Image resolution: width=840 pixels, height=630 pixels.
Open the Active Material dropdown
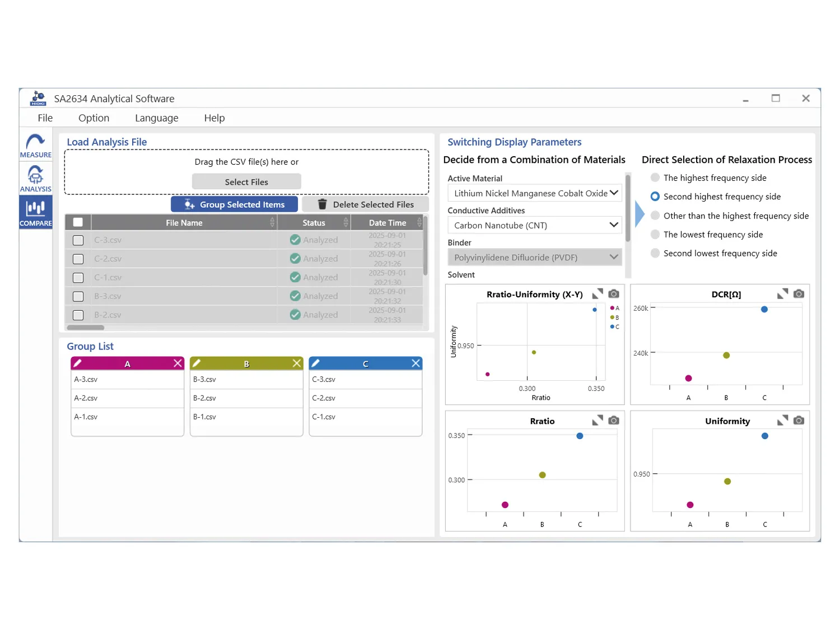(535, 193)
